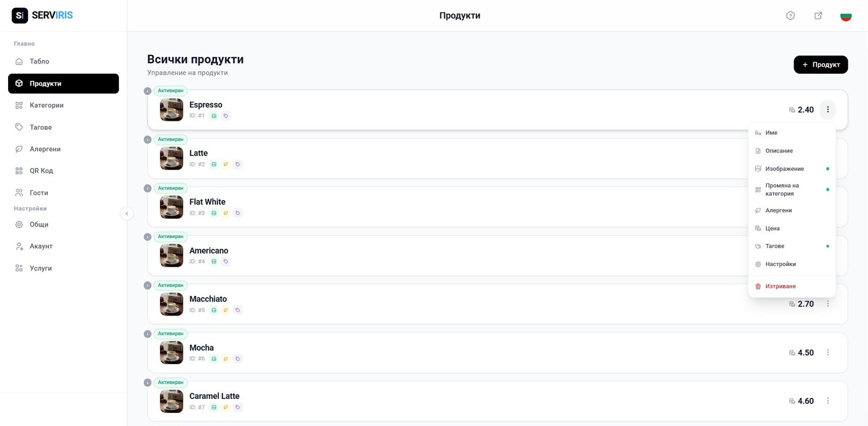Open QR Код in the sidebar

tap(41, 171)
